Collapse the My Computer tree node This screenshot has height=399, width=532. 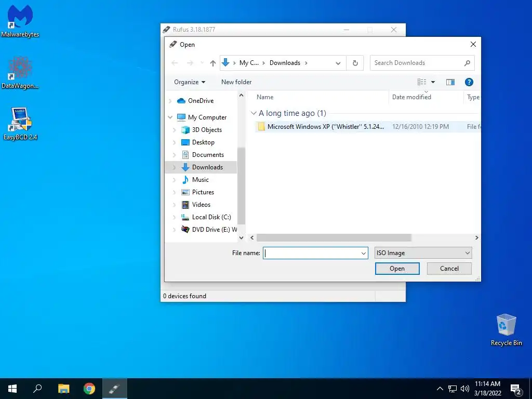170,117
